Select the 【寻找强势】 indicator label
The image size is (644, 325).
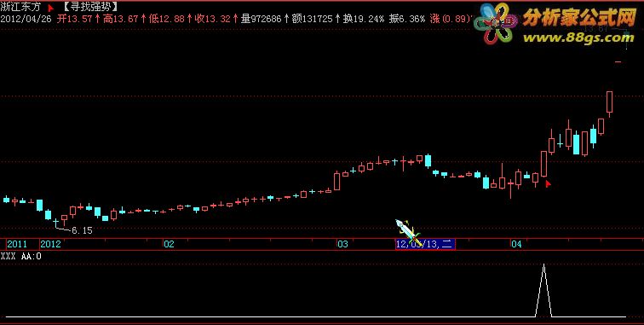pos(89,7)
